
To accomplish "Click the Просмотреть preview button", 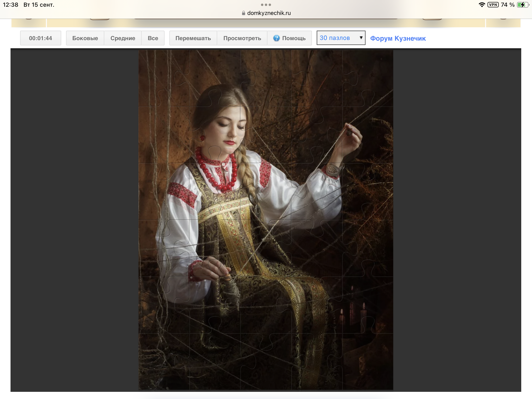I will [242, 38].
